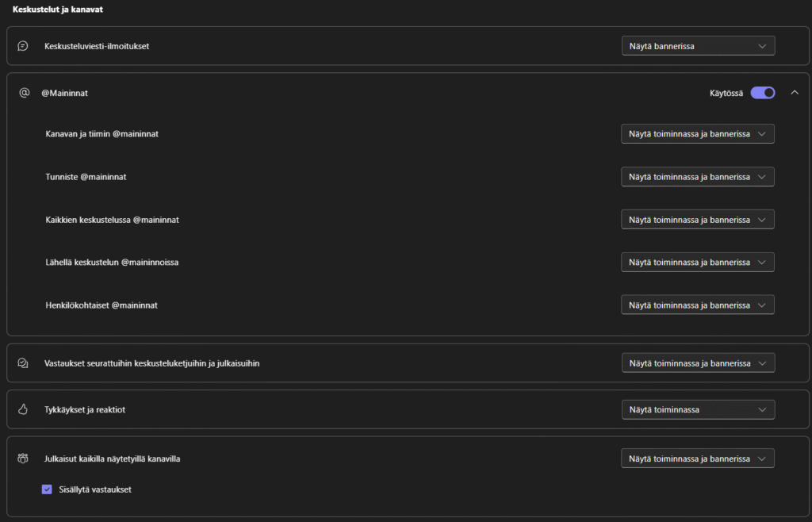Turn off the @Maininnat Käytössä toggle
This screenshot has width=812, height=522.
point(762,93)
